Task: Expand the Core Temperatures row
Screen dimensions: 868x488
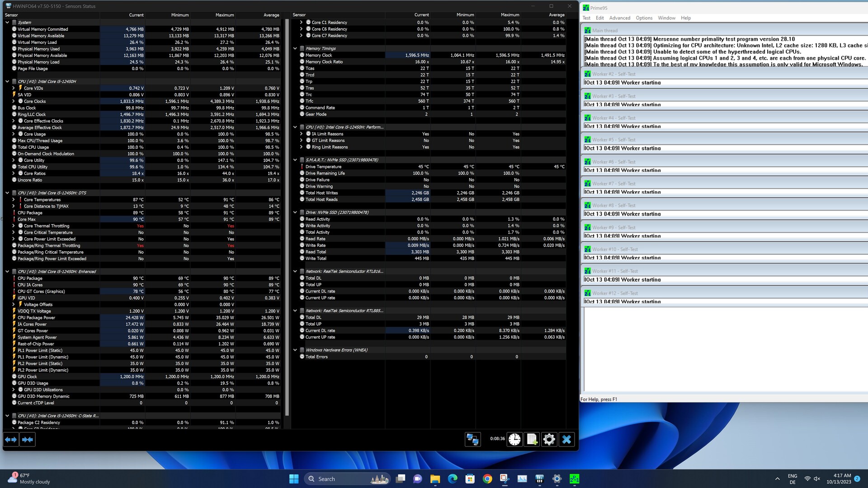Action: click(14, 199)
